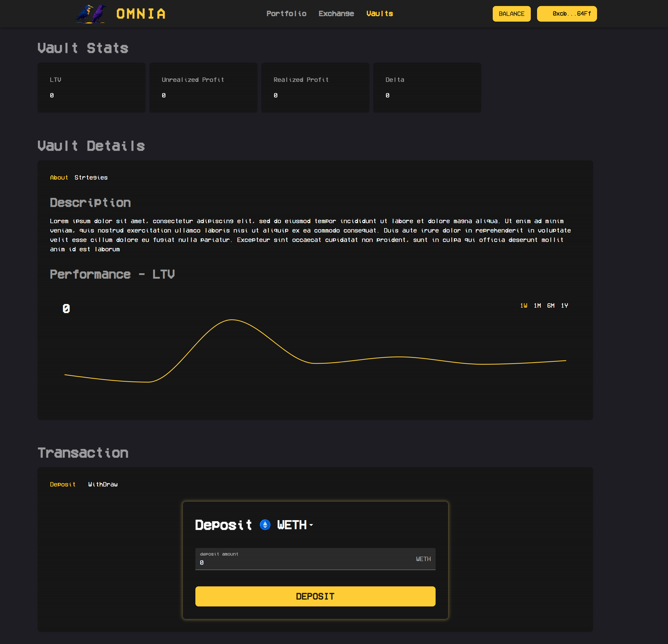Switch to the About tab
Screen dimensions: 668x644
click(x=59, y=178)
